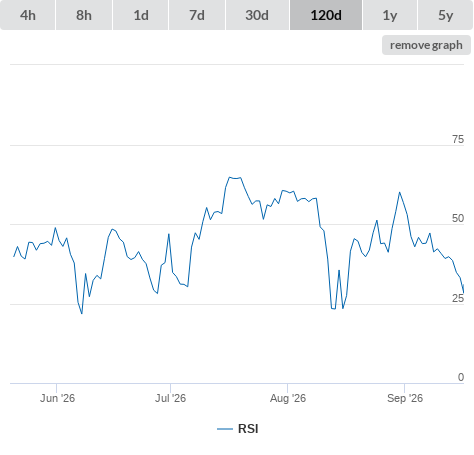Click the Aug '26 axis marker
Image resolution: width=474 pixels, height=455 pixels.
(x=288, y=398)
